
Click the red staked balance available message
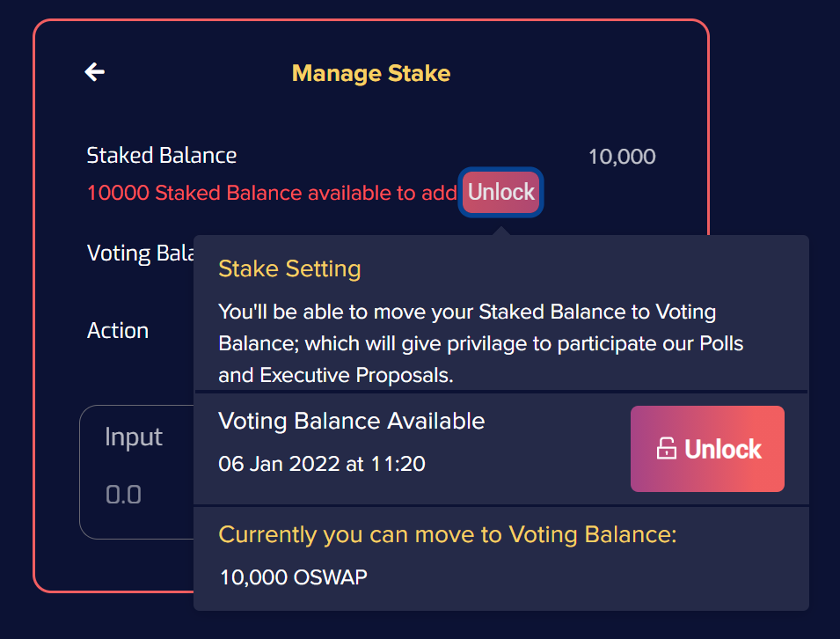tap(271, 192)
